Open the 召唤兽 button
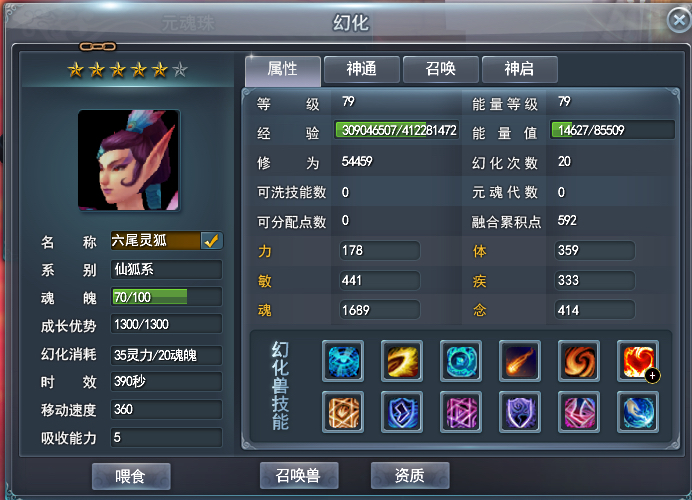692x500 pixels. point(299,475)
